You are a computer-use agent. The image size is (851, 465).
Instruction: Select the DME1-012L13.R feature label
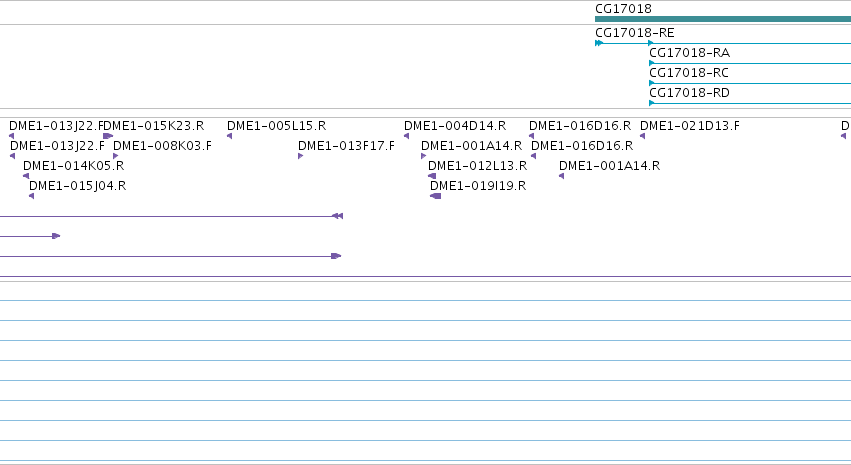478,166
